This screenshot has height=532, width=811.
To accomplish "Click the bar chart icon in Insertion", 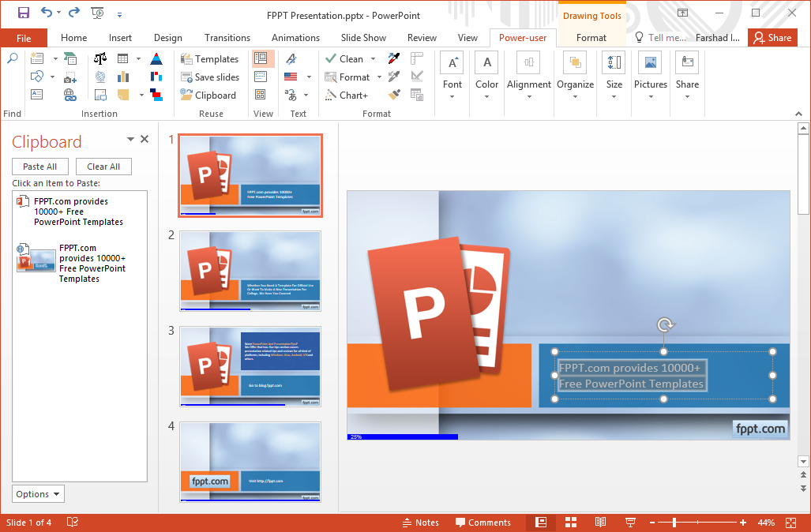I will click(x=123, y=77).
